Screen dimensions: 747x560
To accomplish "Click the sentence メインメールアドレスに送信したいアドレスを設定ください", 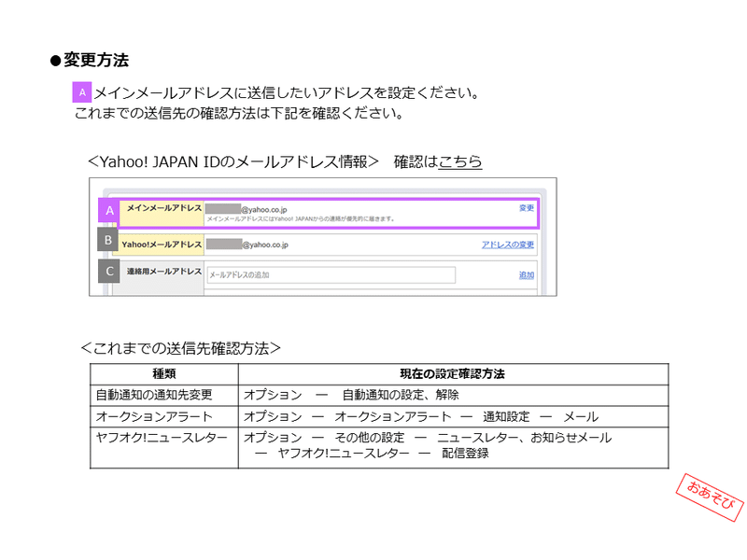I will click(x=287, y=92).
